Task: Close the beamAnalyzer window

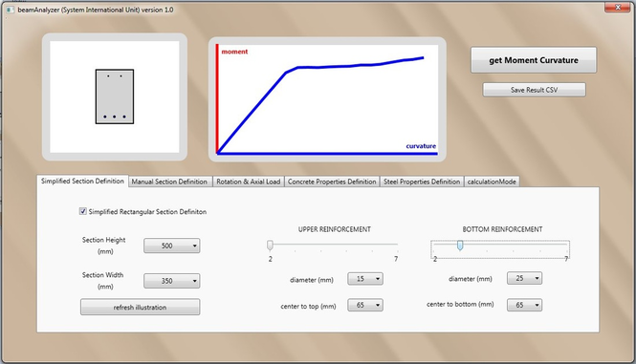Action: (617, 7)
